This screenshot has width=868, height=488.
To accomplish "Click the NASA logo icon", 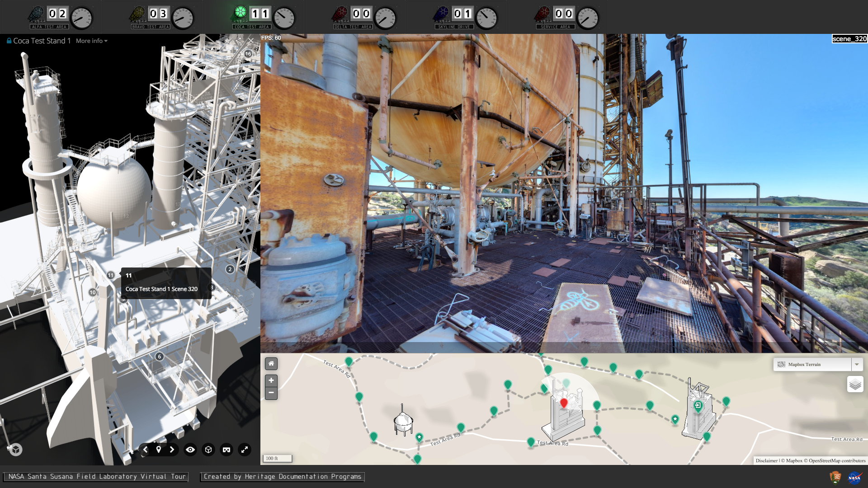I will (854, 477).
